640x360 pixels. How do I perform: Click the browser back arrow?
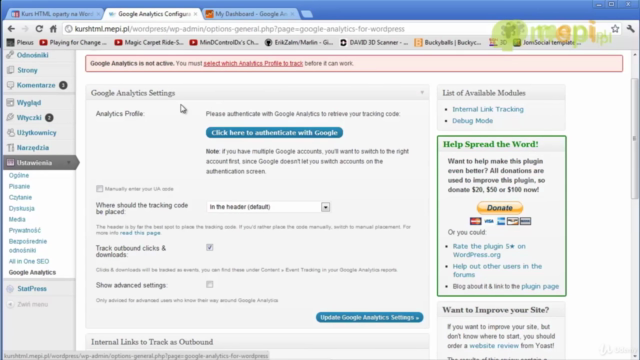11,29
